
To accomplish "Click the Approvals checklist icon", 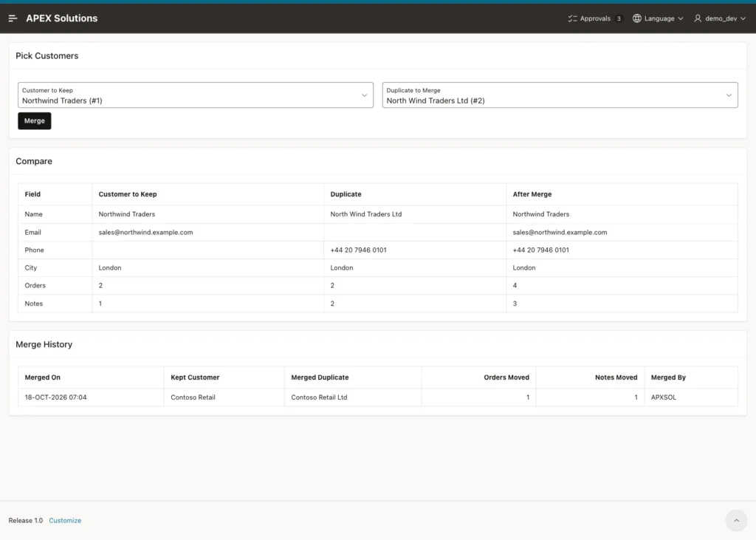I will tap(572, 18).
